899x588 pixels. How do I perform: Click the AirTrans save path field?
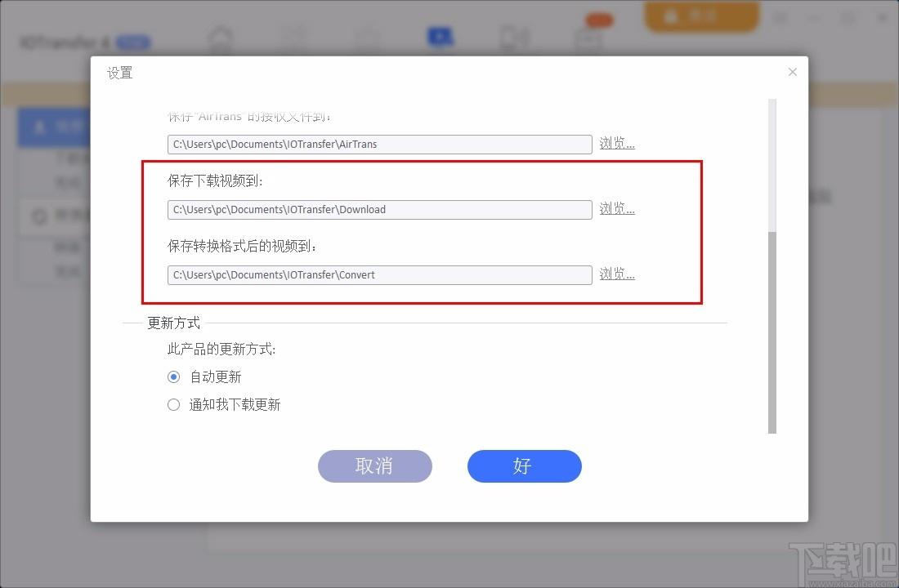(379, 145)
